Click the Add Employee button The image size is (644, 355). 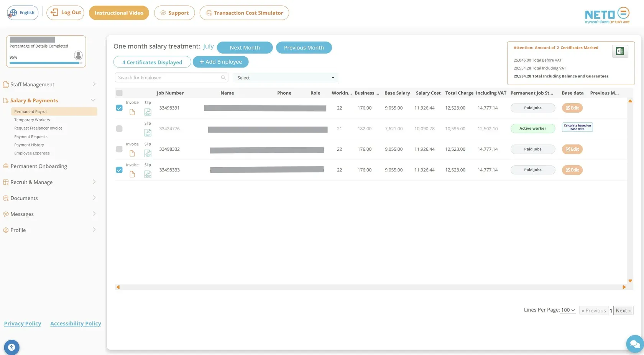pyautogui.click(x=220, y=62)
